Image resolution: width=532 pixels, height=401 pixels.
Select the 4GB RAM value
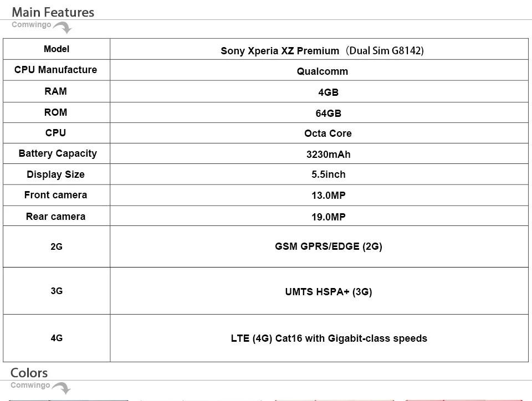point(328,92)
